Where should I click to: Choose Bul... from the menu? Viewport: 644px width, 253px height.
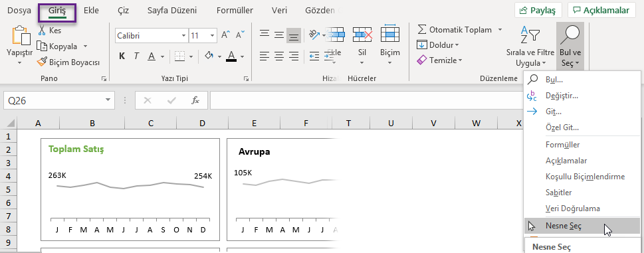click(582, 80)
